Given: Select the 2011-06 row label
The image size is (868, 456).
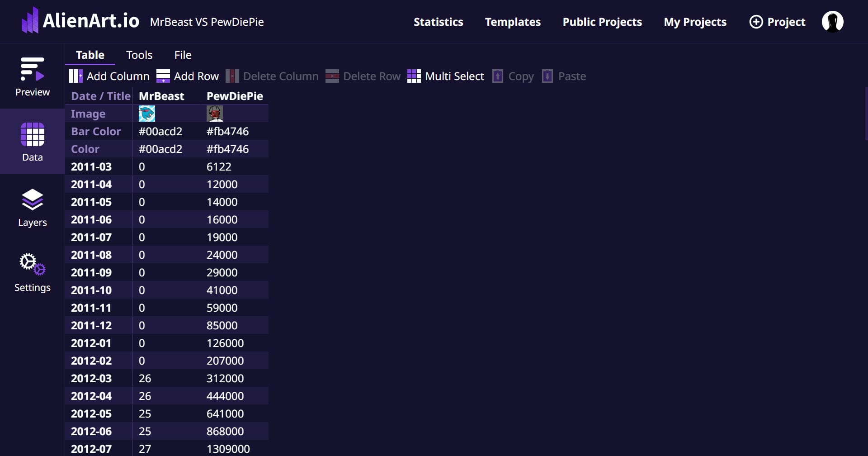Looking at the screenshot, I should (99, 219).
